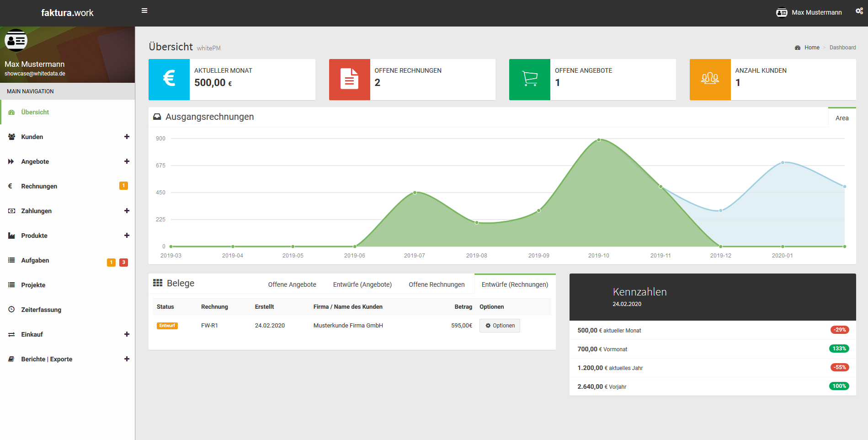The width and height of the screenshot is (868, 440).
Task: Click Musterkunde Firma GmbH customer name
Action: [x=348, y=326]
